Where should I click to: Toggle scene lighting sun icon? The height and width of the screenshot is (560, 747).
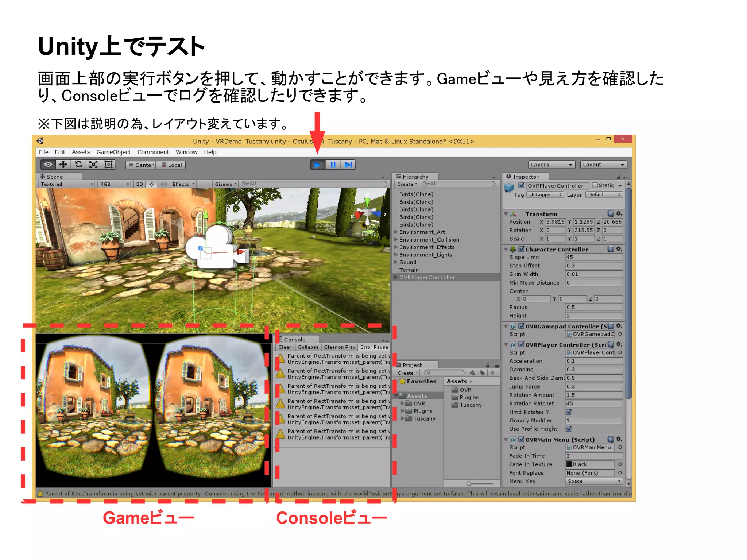click(152, 184)
